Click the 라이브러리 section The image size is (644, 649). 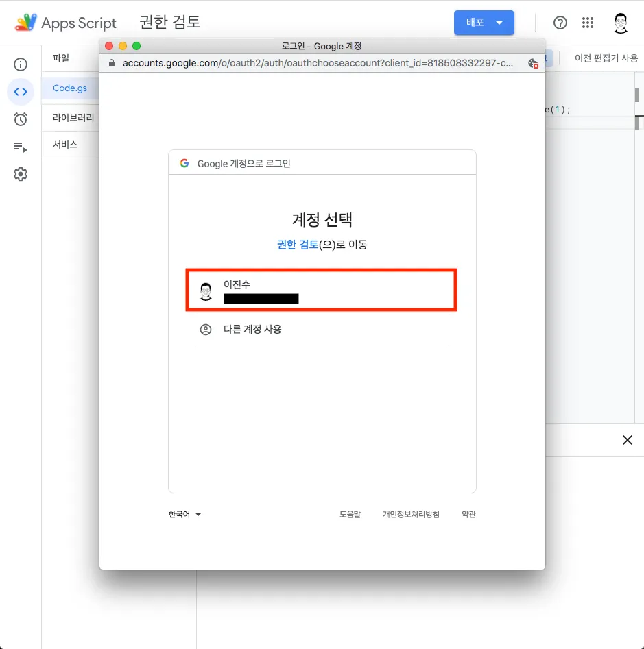pos(73,118)
